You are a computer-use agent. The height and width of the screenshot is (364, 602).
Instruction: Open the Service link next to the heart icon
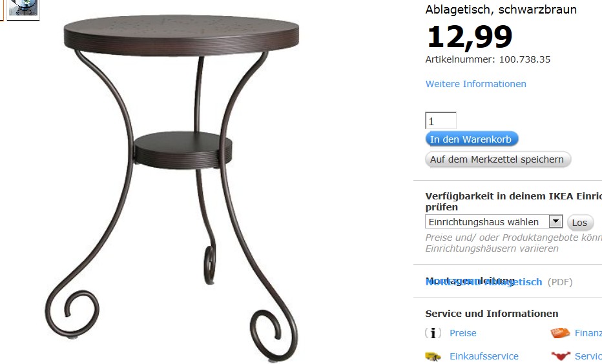tap(588, 356)
